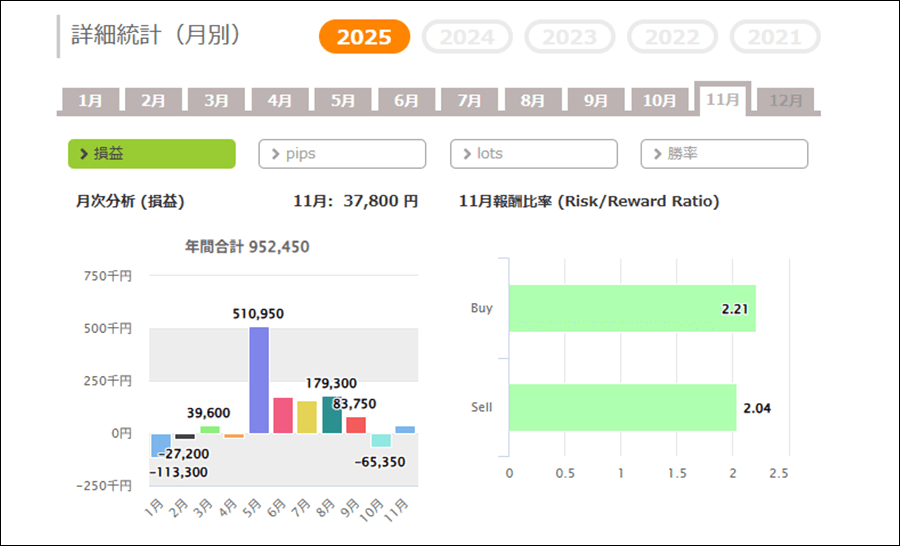900x546 pixels.
Task: Select the 2025 year button
Action: 364,38
